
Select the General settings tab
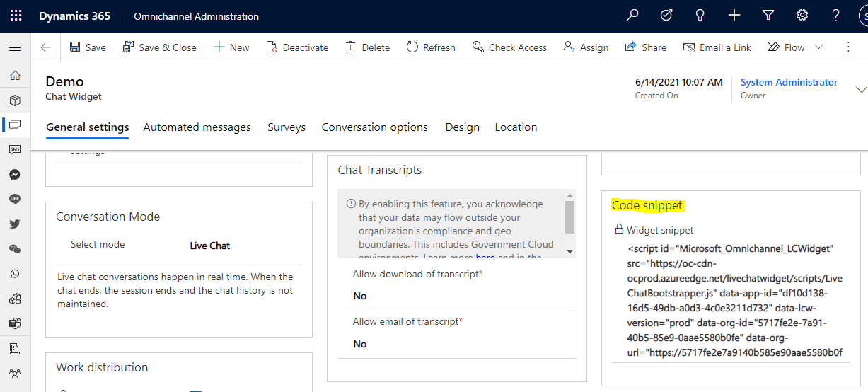click(88, 127)
